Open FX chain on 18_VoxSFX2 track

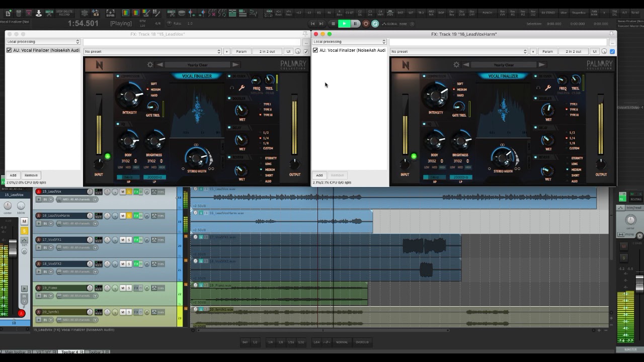136,264
